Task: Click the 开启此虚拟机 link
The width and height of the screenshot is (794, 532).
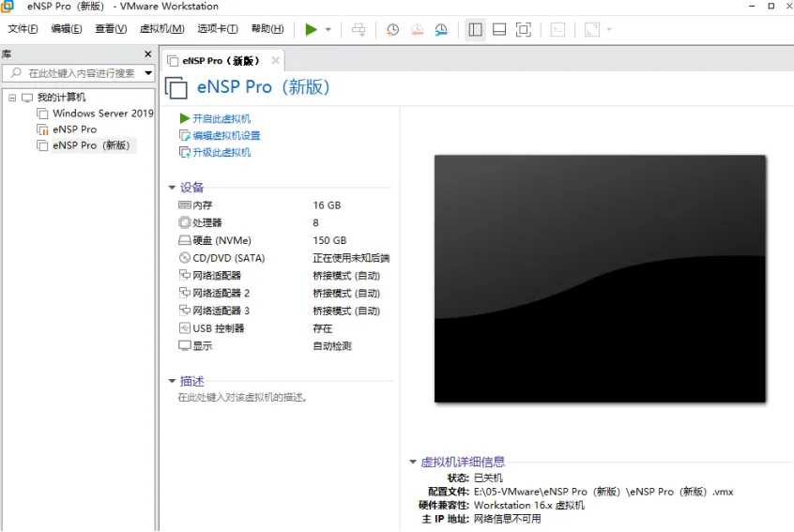Action: point(221,118)
